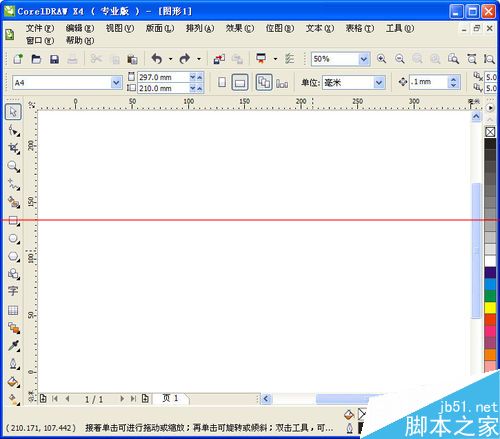The width and height of the screenshot is (500, 439).
Task: Open the 文件(F) menu
Action: click(x=40, y=28)
